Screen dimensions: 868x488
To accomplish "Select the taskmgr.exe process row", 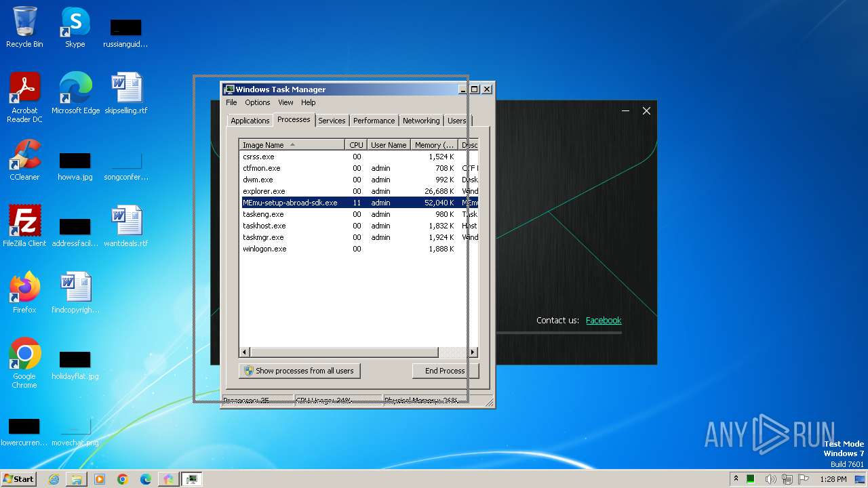I will 359,237.
